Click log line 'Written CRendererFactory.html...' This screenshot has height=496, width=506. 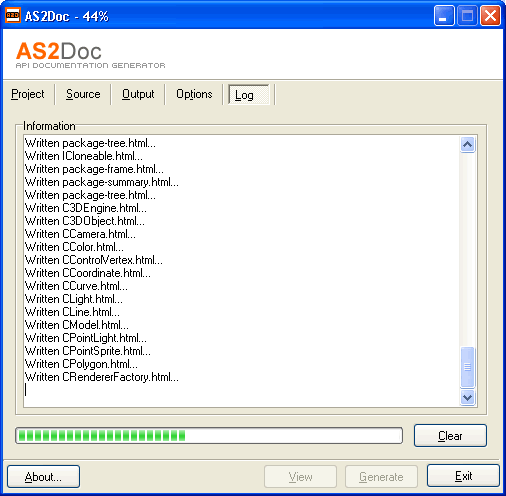click(102, 377)
